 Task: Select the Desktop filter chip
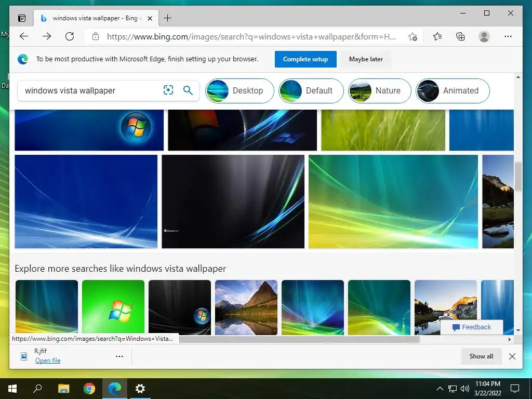point(240,90)
